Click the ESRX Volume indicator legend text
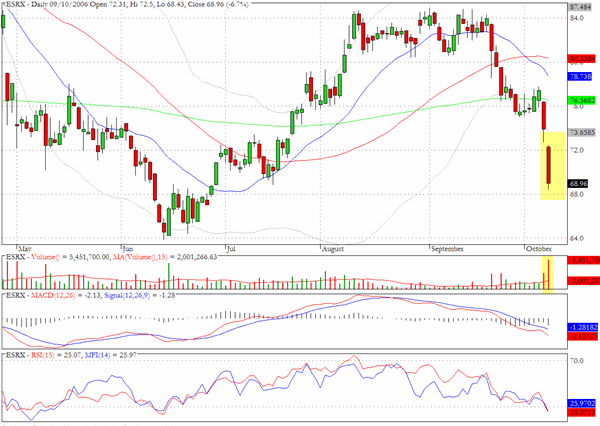The width and height of the screenshot is (600, 426). click(112, 257)
